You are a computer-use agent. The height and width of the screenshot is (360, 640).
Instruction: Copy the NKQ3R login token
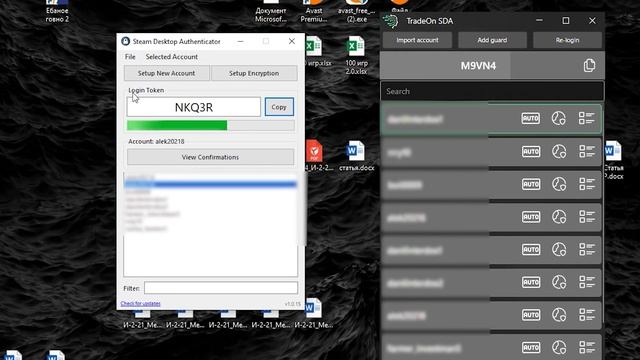point(279,107)
